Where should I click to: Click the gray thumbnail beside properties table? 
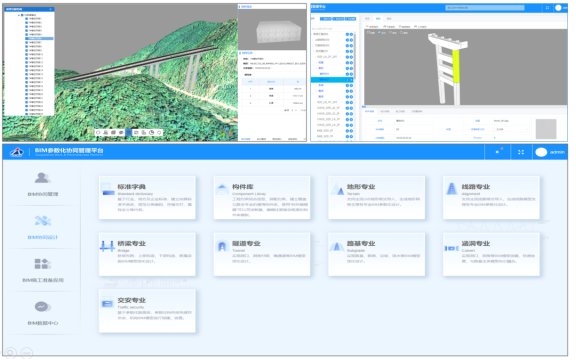[546, 129]
